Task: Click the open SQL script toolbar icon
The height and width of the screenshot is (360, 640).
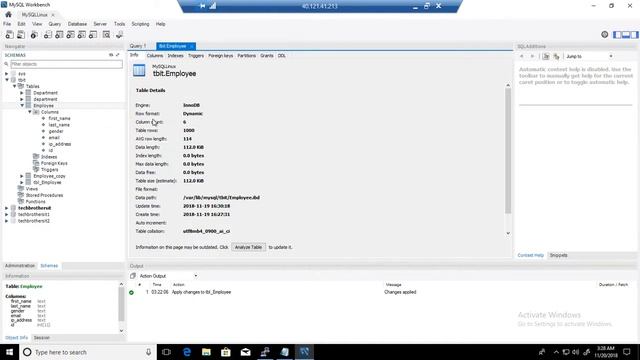Action: tap(20, 35)
